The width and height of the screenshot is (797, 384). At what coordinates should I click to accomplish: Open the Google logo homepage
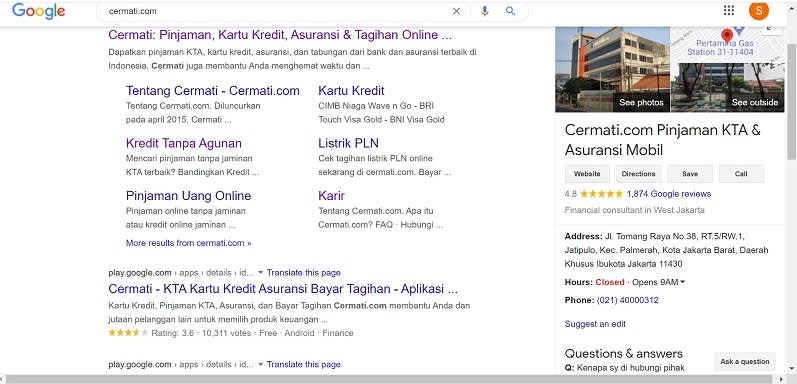point(39,11)
